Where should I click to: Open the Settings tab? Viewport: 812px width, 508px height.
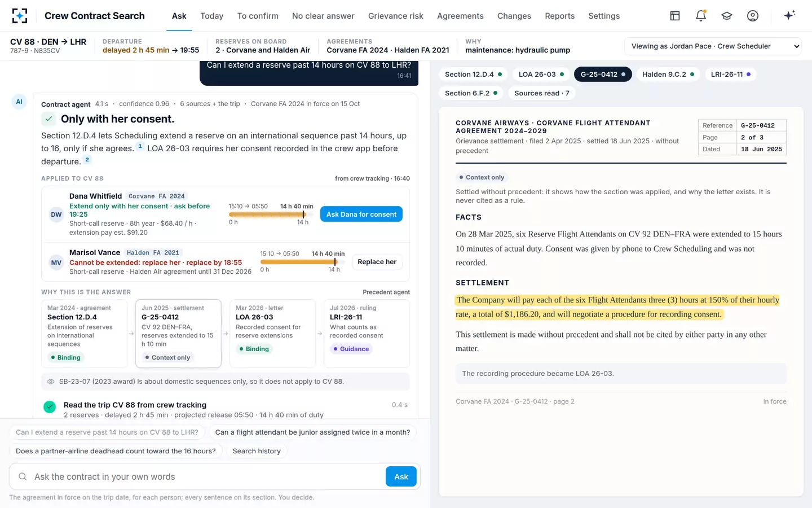pos(604,16)
